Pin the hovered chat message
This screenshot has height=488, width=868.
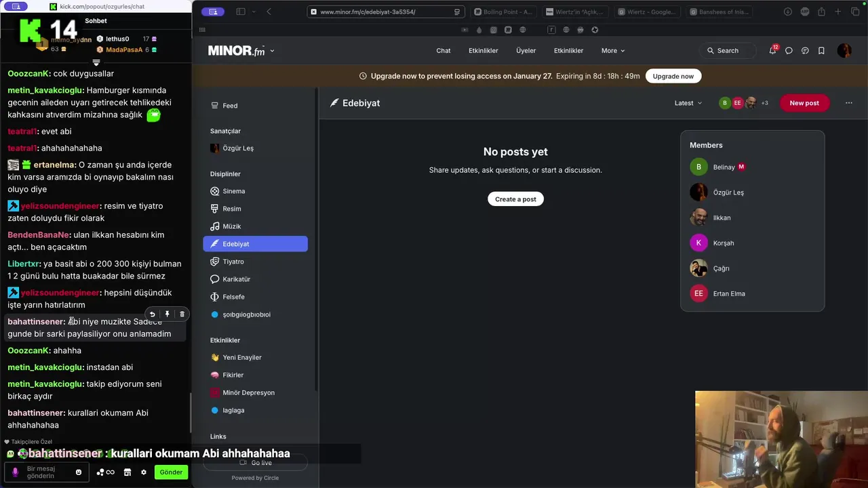coord(167,314)
